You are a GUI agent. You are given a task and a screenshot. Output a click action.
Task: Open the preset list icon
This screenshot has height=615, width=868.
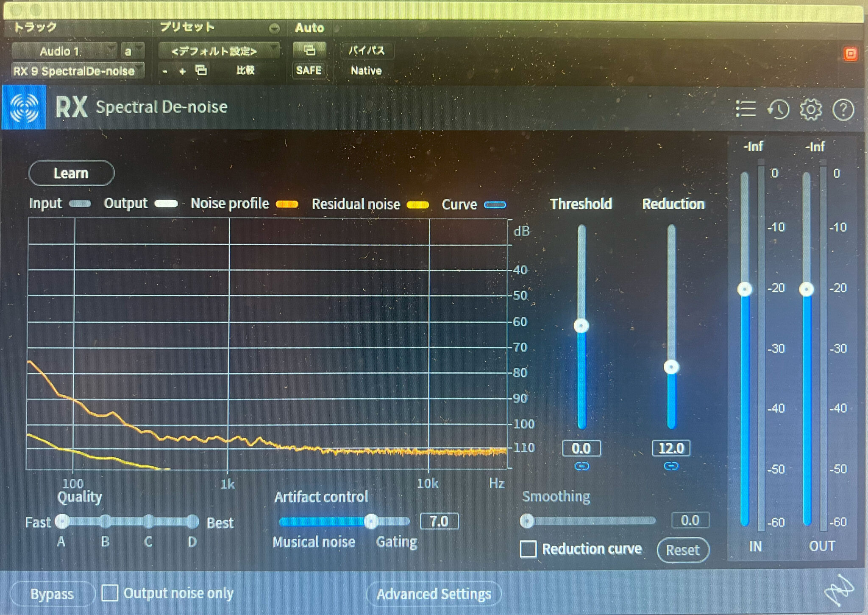coord(746,109)
